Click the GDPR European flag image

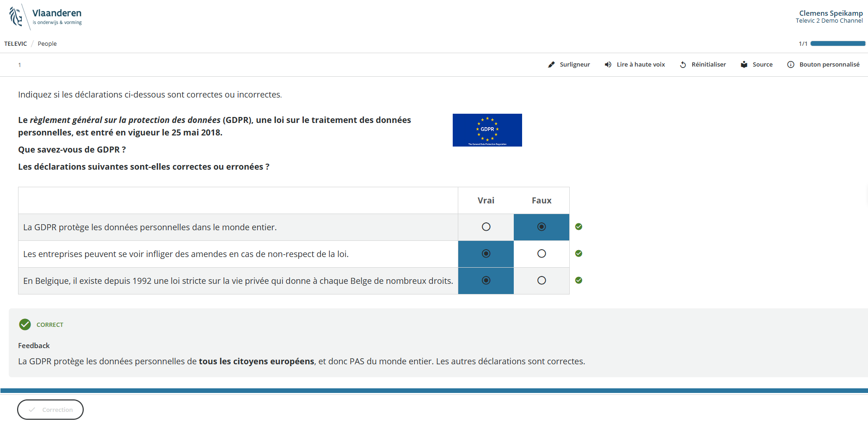point(487,130)
